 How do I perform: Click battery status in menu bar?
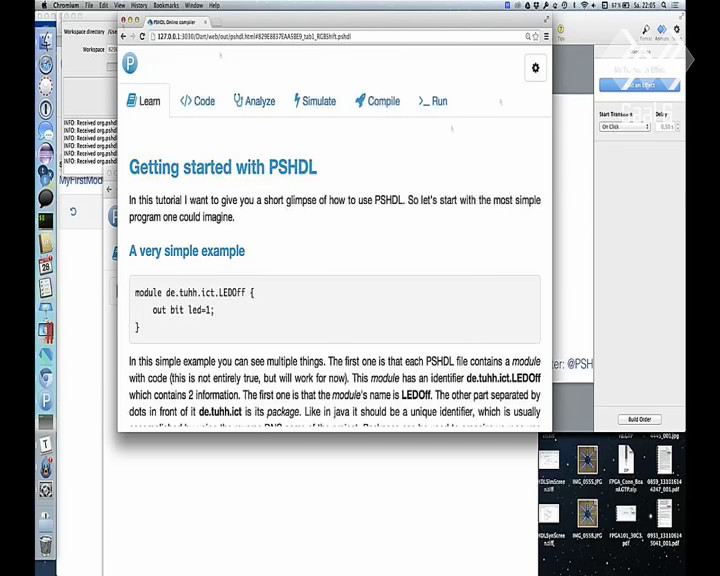pos(620,5)
